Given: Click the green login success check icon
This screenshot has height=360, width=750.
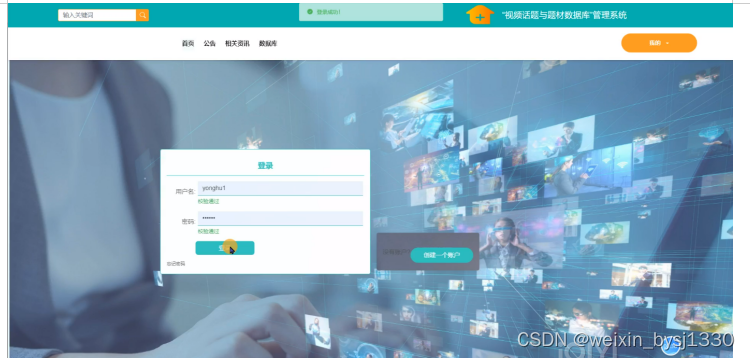Looking at the screenshot, I should (310, 11).
